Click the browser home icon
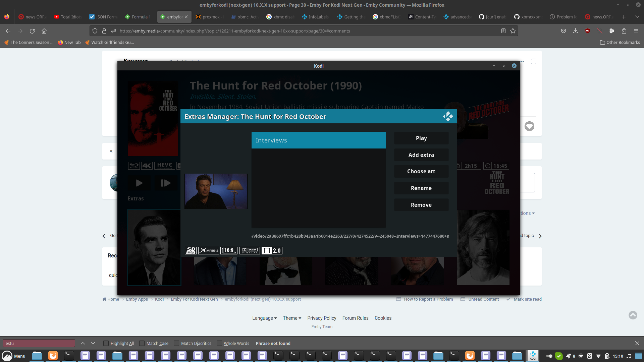Image resolution: width=644 pixels, height=362 pixels. [x=44, y=31]
